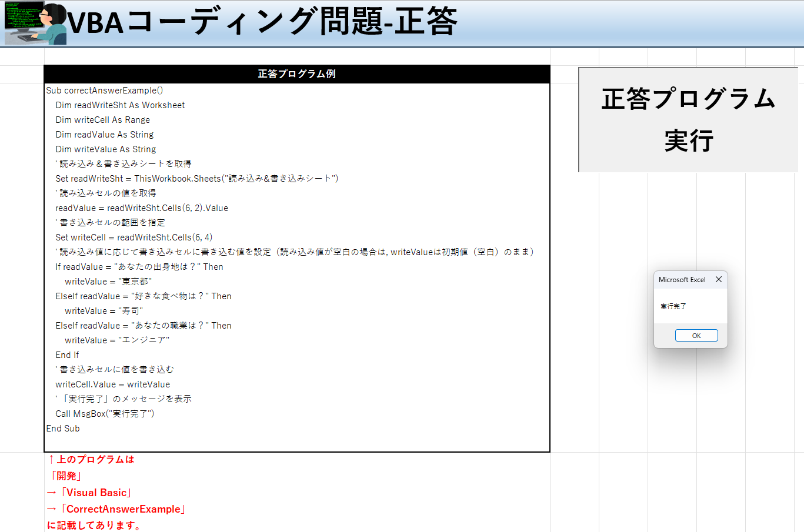Click the Microsoft Excel dialog title bar
The height and width of the screenshot is (532, 804).
click(x=682, y=280)
